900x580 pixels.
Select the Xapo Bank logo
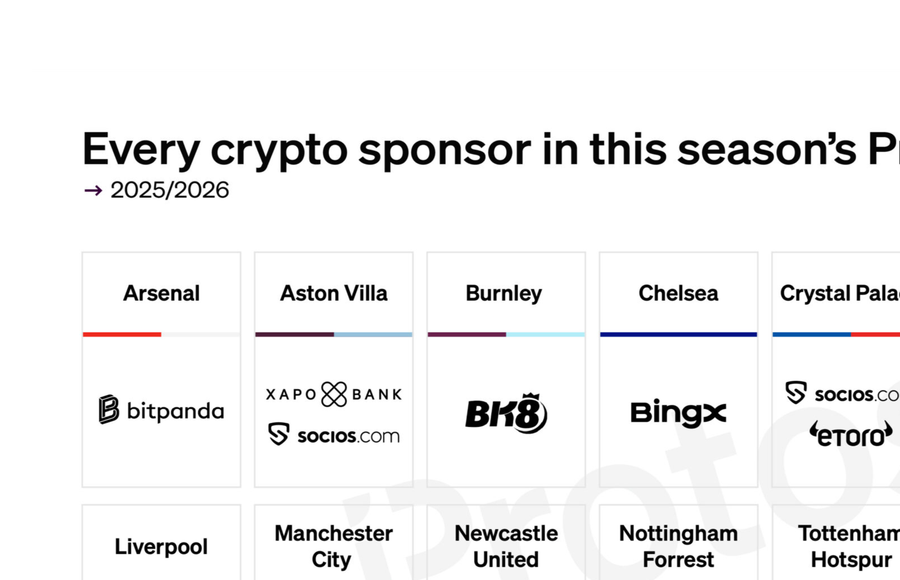(334, 394)
